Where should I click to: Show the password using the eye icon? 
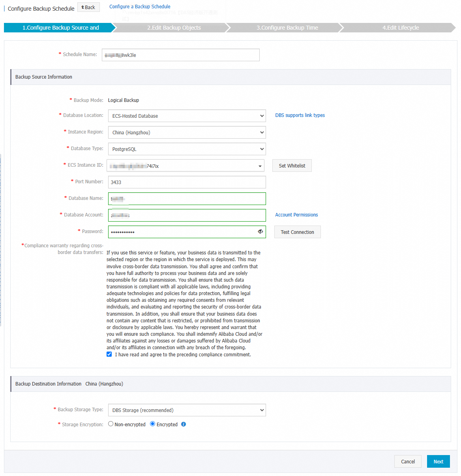[260, 232]
